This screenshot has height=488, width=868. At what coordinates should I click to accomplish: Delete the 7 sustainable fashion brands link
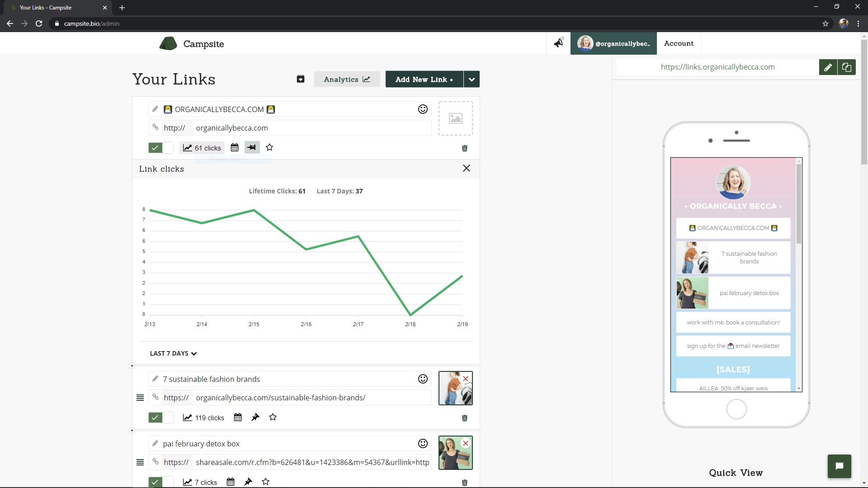coord(465,418)
